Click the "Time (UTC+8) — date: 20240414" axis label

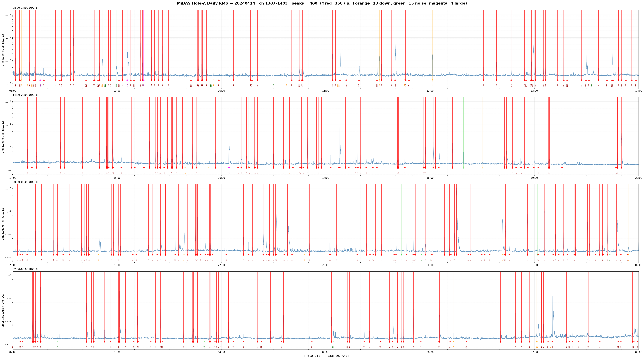[x=326, y=356]
